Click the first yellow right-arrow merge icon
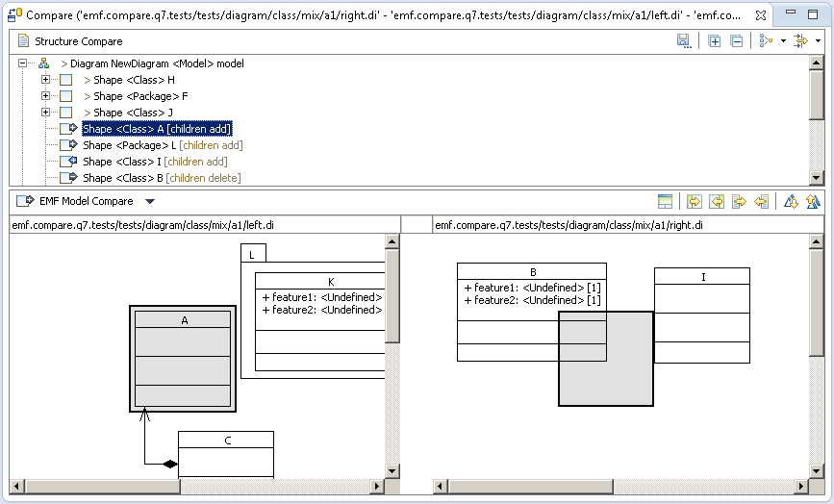This screenshot has height=504, width=834. [694, 201]
